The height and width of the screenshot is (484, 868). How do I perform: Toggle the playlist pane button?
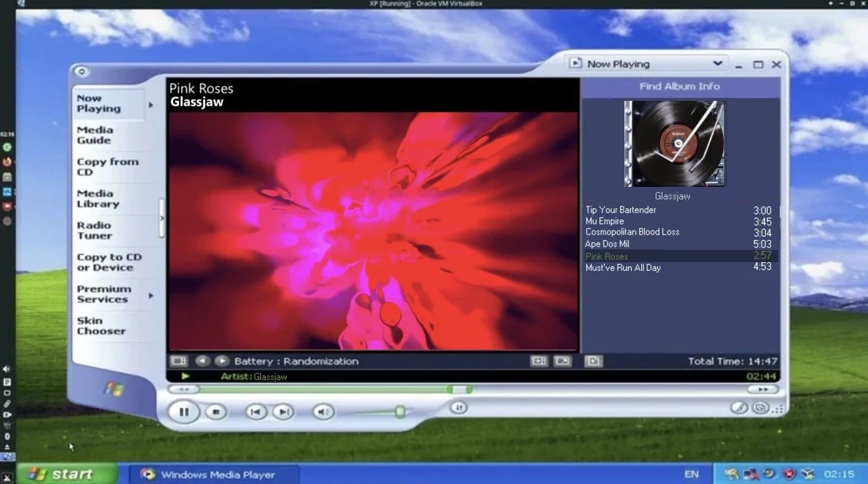[x=593, y=361]
